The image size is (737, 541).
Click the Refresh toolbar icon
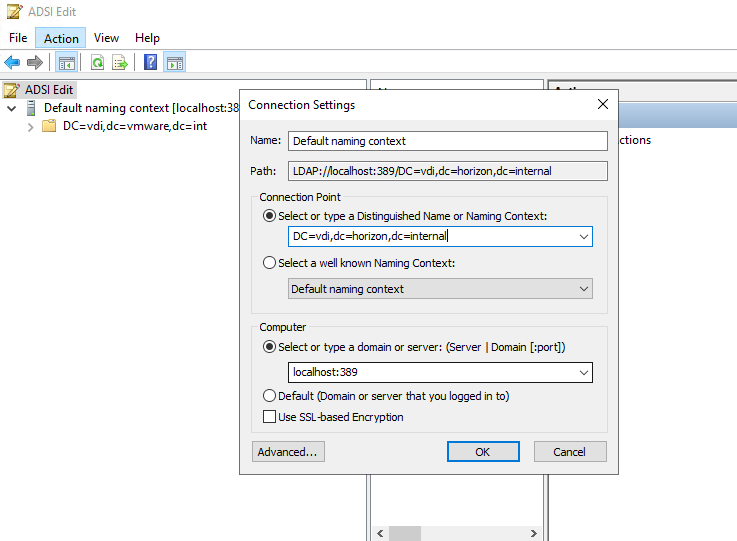97,62
